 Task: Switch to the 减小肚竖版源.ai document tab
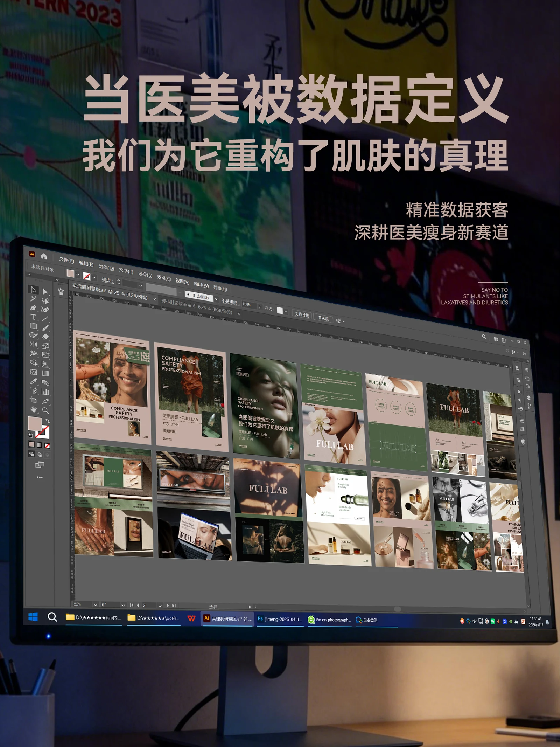197,306
